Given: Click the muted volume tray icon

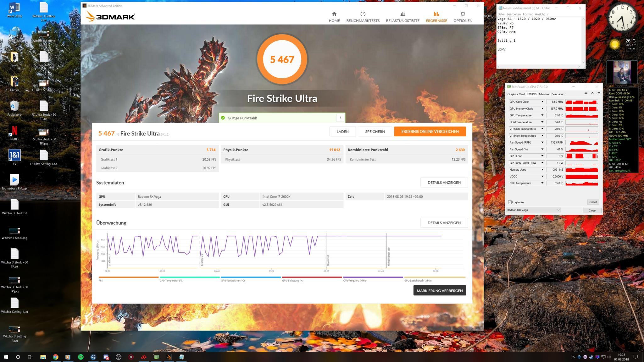Looking at the screenshot, I should click(x=609, y=357).
